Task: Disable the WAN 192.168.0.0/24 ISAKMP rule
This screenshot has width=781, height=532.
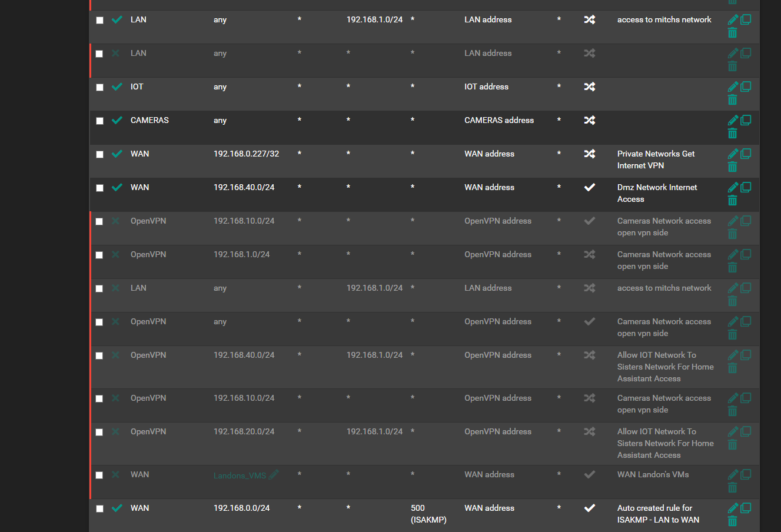Action: (117, 508)
